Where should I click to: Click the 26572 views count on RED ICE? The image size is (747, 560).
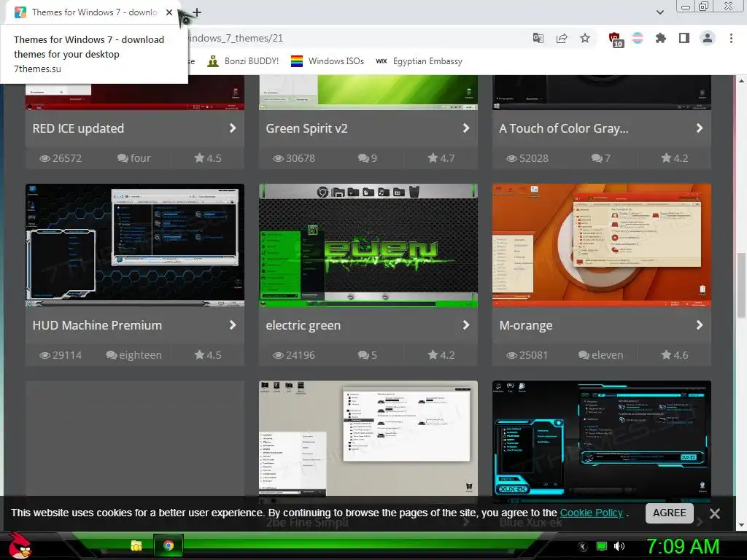pos(61,158)
